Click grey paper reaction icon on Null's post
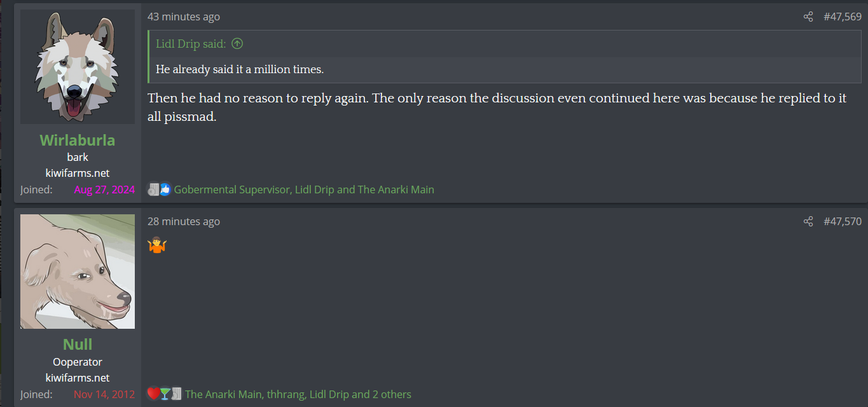The height and width of the screenshot is (407, 868). click(176, 394)
